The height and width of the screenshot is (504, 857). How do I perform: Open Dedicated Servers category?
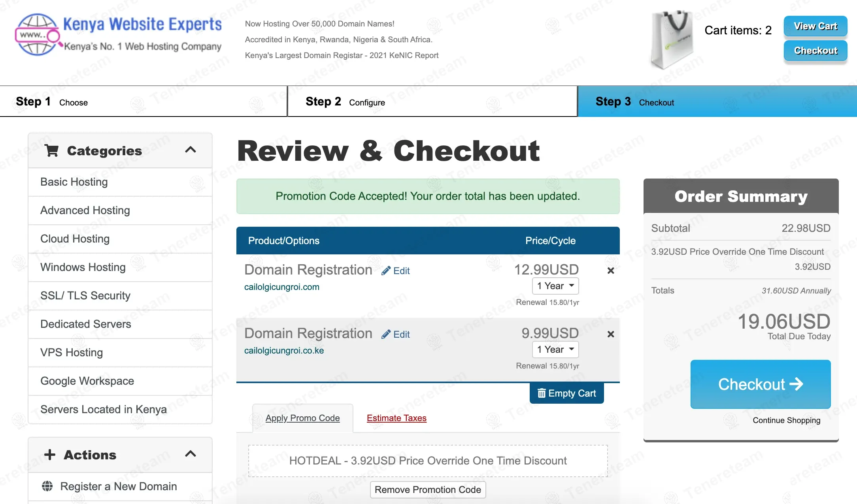120,324
